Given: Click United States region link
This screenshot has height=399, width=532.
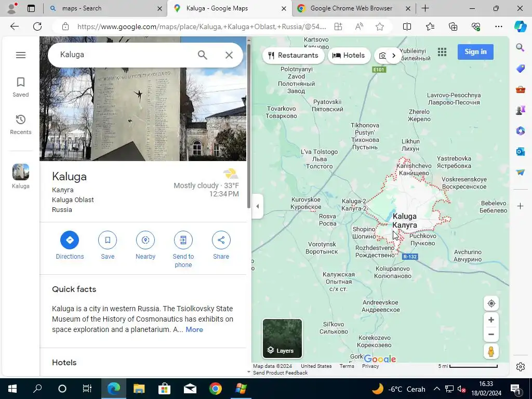Looking at the screenshot, I should 316,366.
